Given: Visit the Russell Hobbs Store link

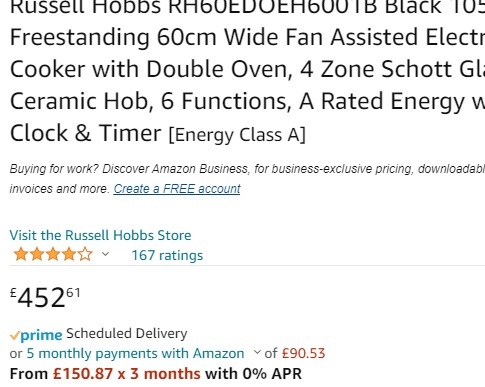Looking at the screenshot, I should click(x=100, y=235).
